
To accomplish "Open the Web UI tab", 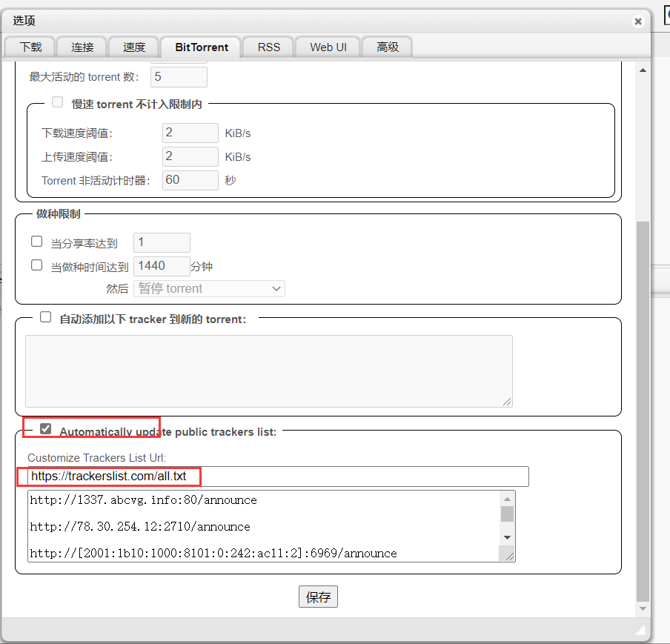I will tap(328, 47).
